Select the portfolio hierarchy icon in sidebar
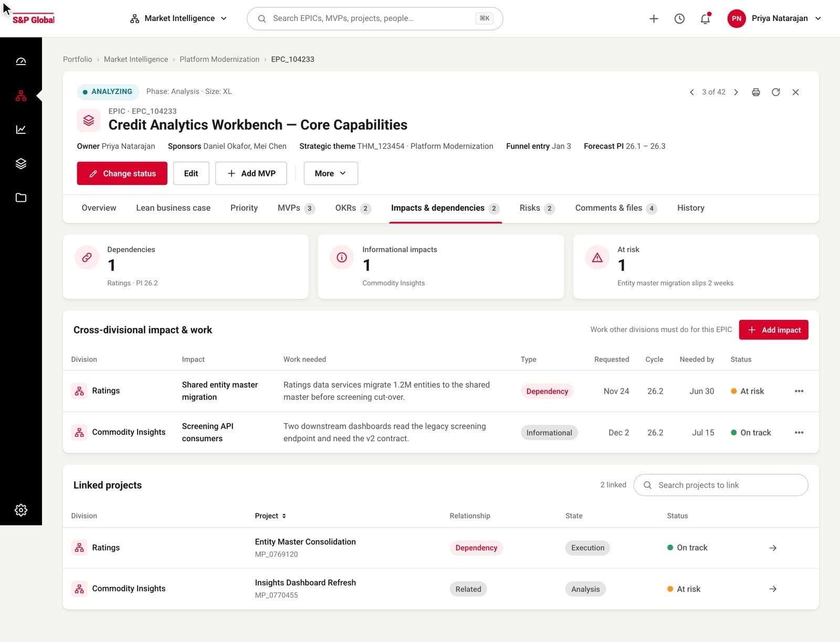This screenshot has height=642, width=840. tap(21, 96)
